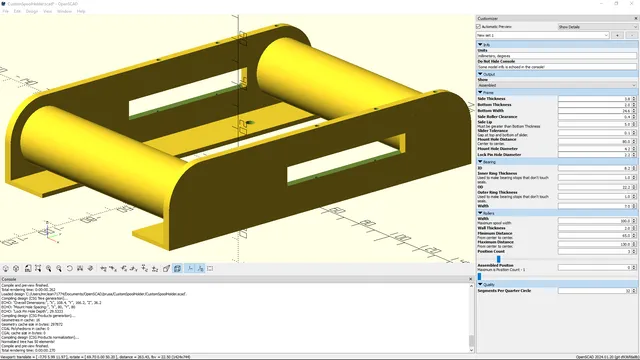Collapse the Bearing parameter section
The width and height of the screenshot is (640, 360).
[x=480, y=162]
